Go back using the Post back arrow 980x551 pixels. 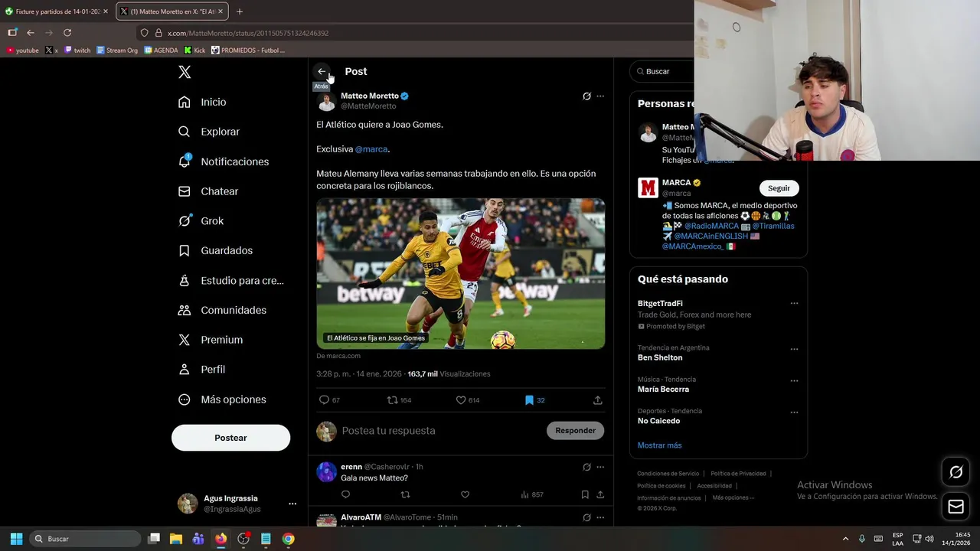click(x=322, y=71)
